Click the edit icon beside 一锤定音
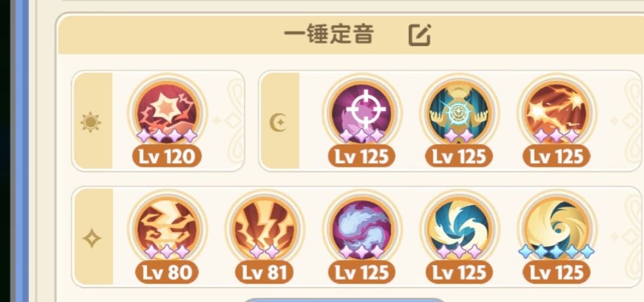Viewport: 644px width, 302px height. (420, 34)
